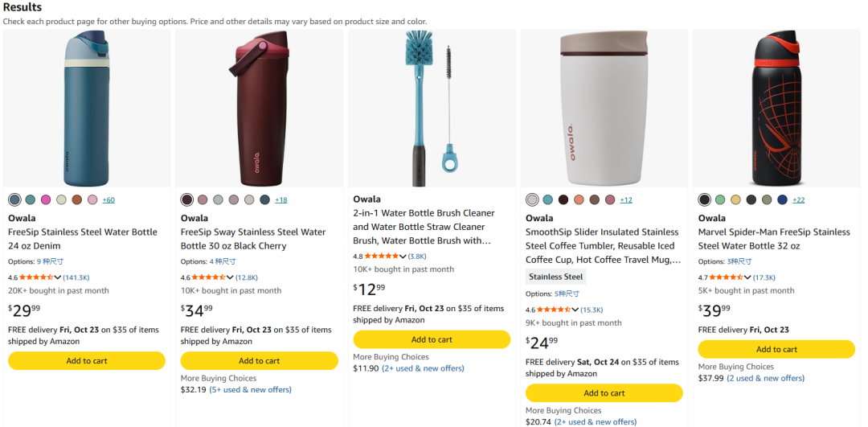
Task: Expand rating chevron for brush cleaner product
Action: pyautogui.click(x=403, y=257)
